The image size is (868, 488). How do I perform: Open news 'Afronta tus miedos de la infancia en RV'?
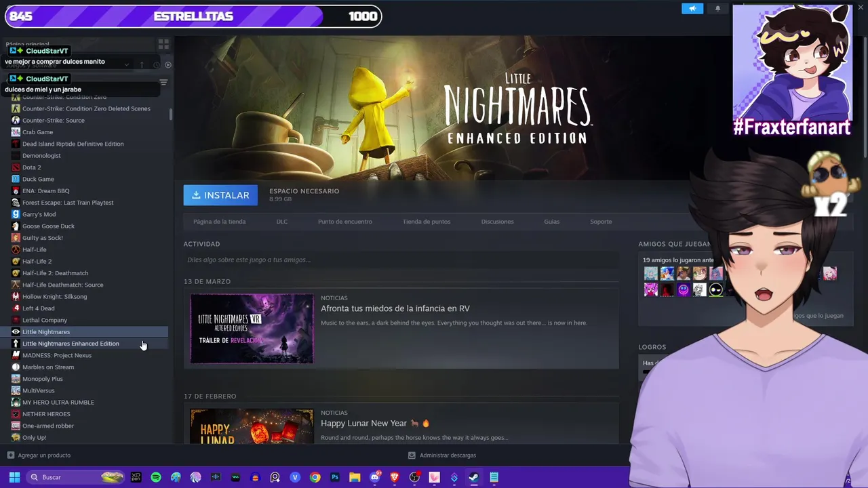coord(395,308)
